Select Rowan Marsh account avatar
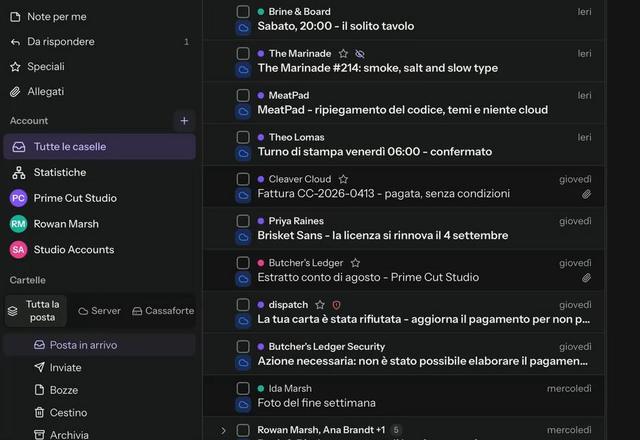Viewport: 640px width, 440px height. [x=18, y=224]
